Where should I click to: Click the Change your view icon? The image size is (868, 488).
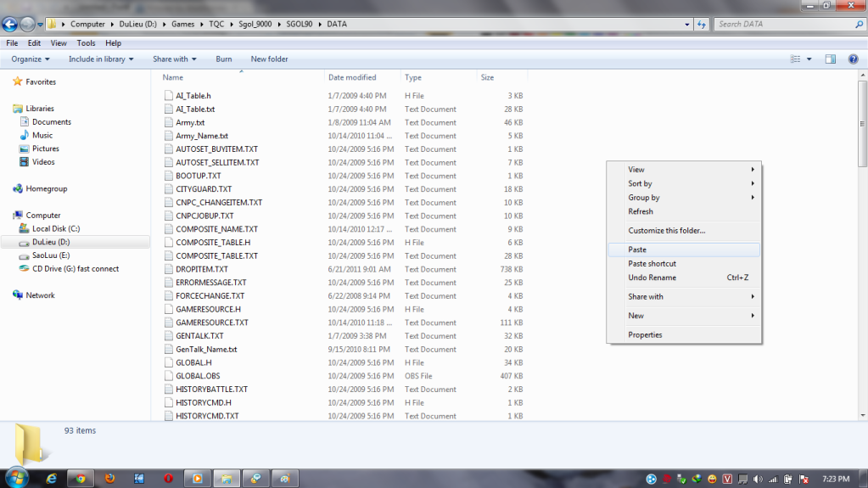[x=796, y=59]
